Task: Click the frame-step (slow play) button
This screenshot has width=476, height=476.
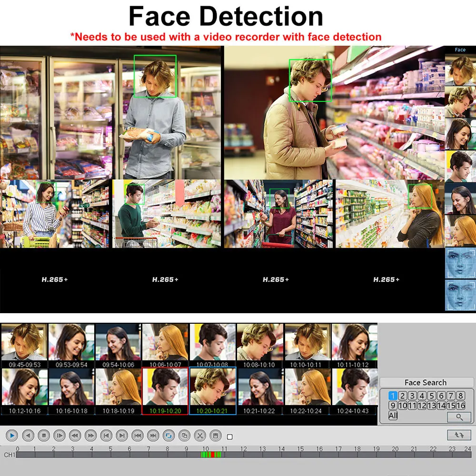Action: (59, 436)
